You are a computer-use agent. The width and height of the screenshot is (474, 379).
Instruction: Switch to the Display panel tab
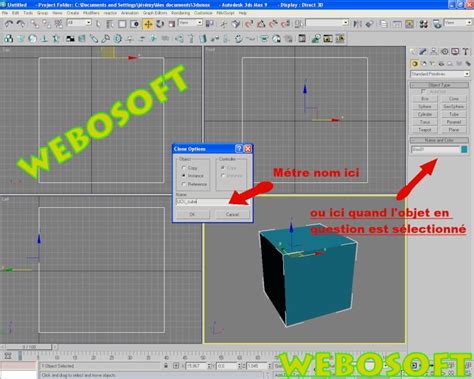tap(455, 51)
